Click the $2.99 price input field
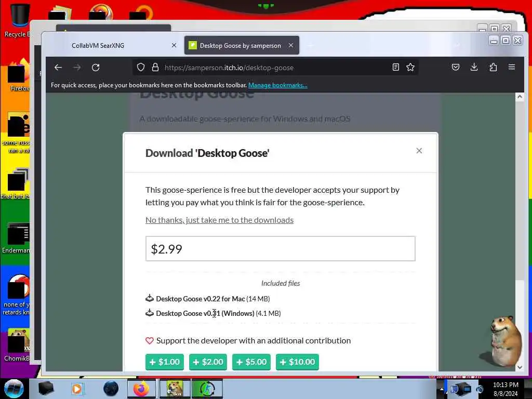Image resolution: width=532 pixels, height=399 pixels. point(280,249)
